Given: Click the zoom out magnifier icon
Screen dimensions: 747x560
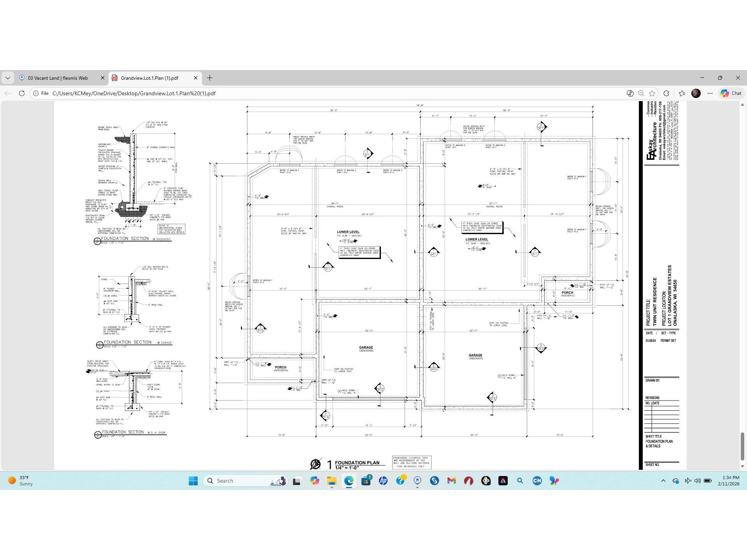Looking at the screenshot, I should (x=641, y=93).
